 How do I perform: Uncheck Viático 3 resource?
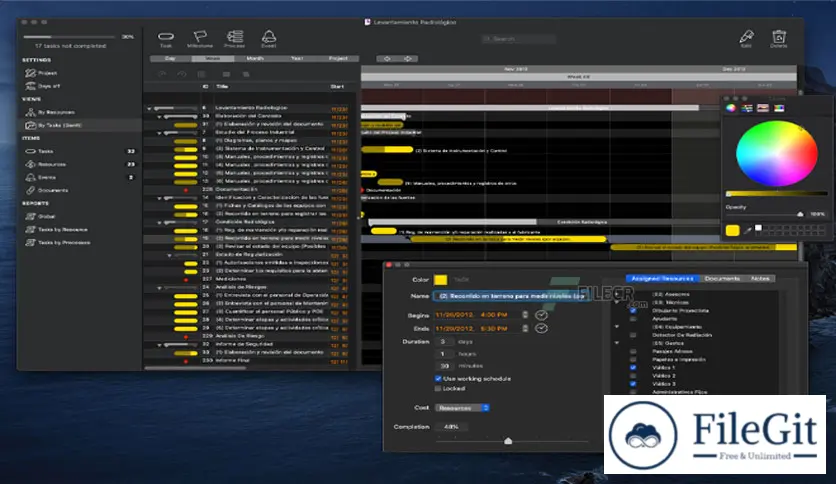[633, 384]
